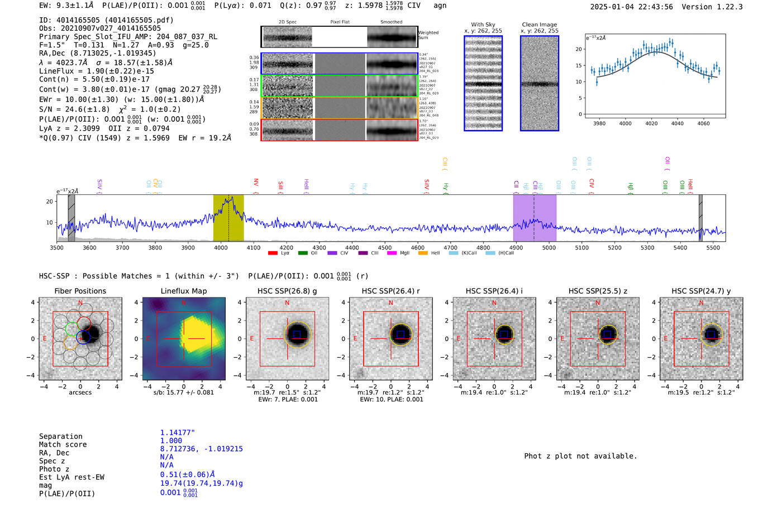This screenshot has height=532, width=782.
Task: Select the HSC SSP(26.4) i cutout
Action: click(x=494, y=339)
